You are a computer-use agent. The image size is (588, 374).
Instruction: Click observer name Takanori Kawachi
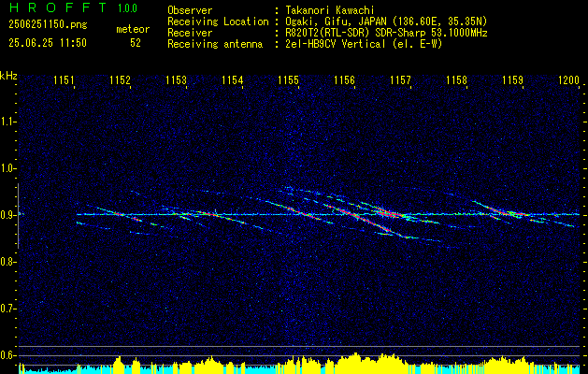pyautogui.click(x=330, y=10)
